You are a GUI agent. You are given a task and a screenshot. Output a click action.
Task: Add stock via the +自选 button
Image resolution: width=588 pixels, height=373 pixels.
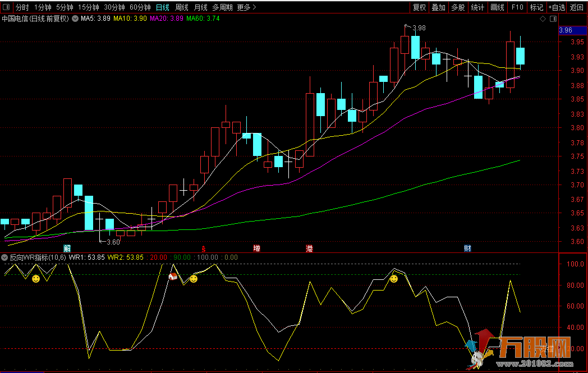pyautogui.click(x=557, y=7)
